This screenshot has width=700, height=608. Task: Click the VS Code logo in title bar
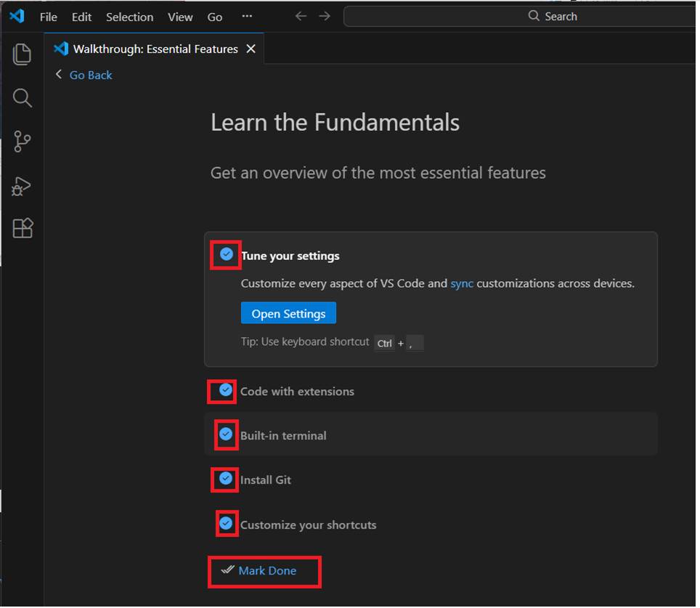tap(17, 16)
